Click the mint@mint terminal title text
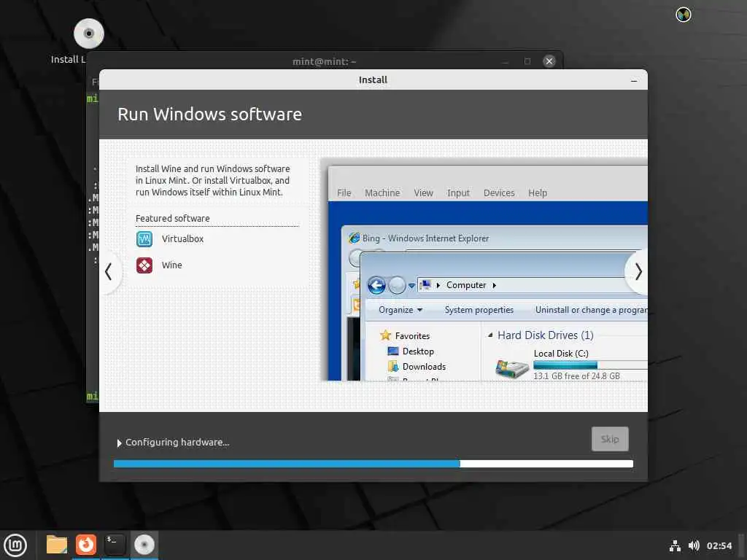The height and width of the screenshot is (560, 747). [x=324, y=61]
